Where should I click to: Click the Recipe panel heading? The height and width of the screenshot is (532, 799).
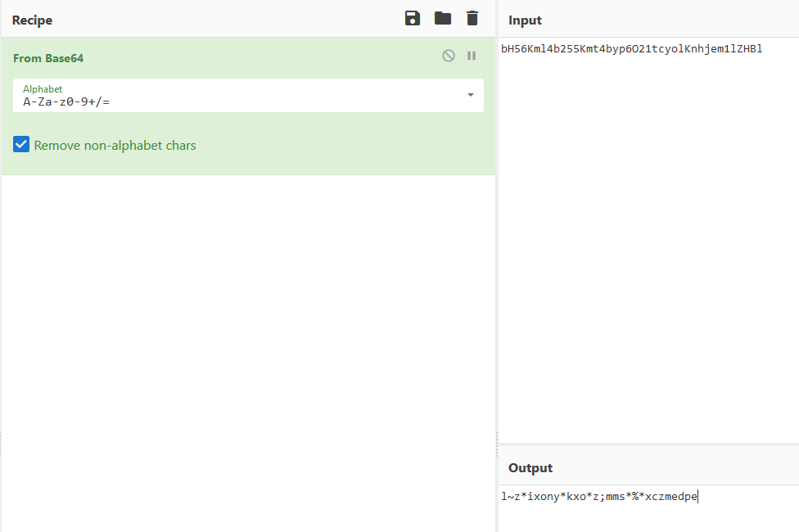32,20
